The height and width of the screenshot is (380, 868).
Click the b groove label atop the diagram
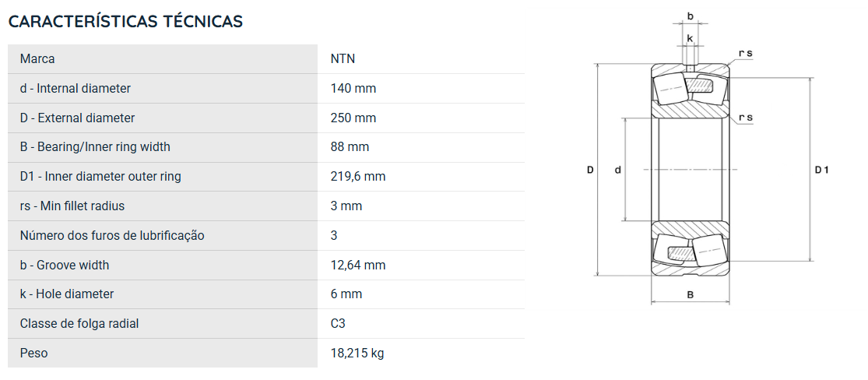691,16
